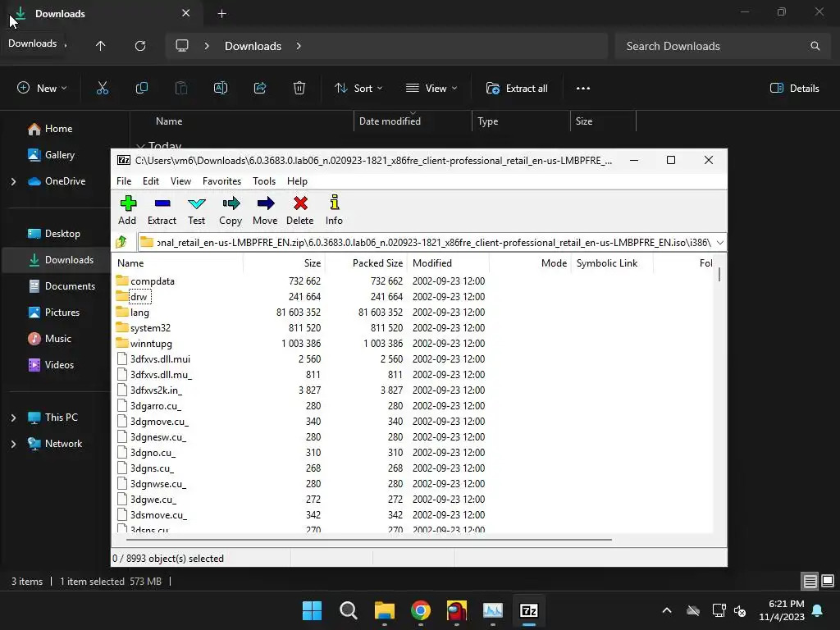Select file 3dfxvs.dll.mui in the list

pyautogui.click(x=160, y=359)
